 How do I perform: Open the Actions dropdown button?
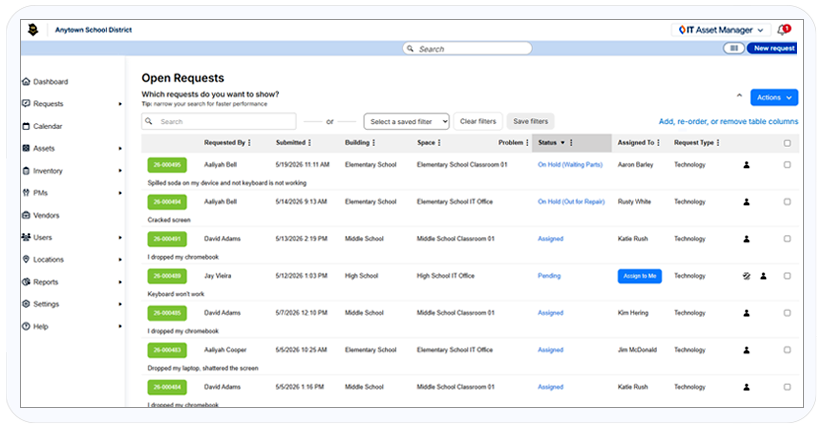tap(774, 97)
